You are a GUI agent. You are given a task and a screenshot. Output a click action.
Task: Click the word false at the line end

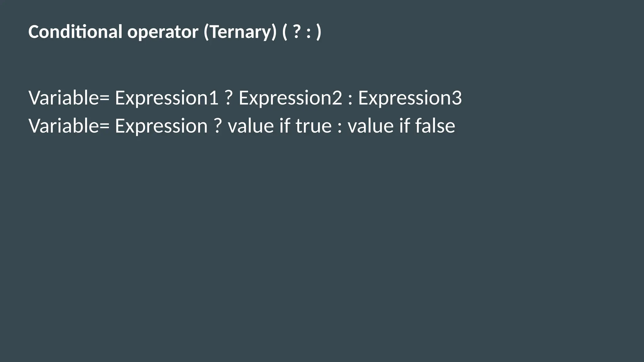click(x=435, y=125)
